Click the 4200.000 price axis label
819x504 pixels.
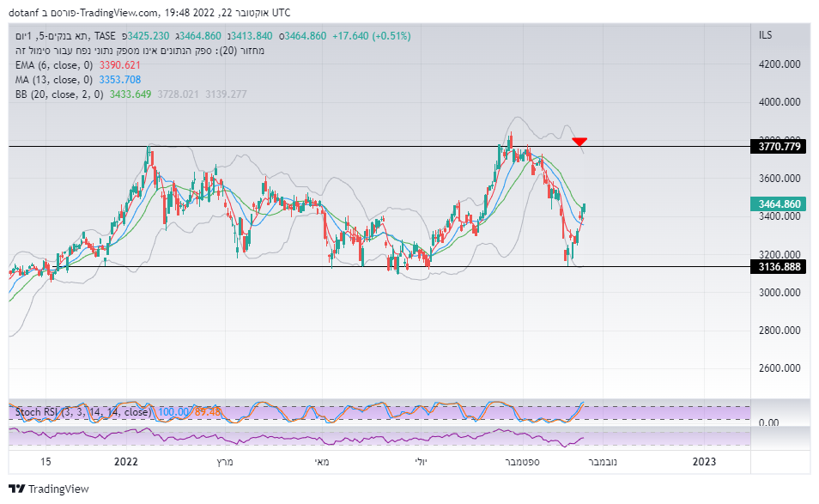click(780, 64)
